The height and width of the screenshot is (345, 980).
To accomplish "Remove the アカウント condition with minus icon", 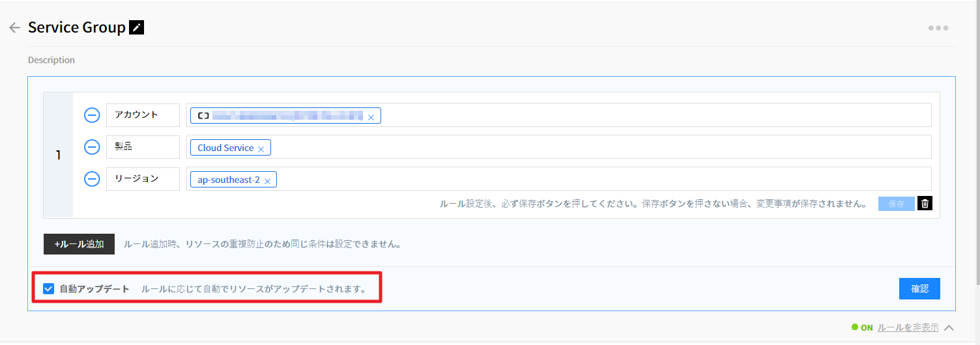I will (92, 115).
